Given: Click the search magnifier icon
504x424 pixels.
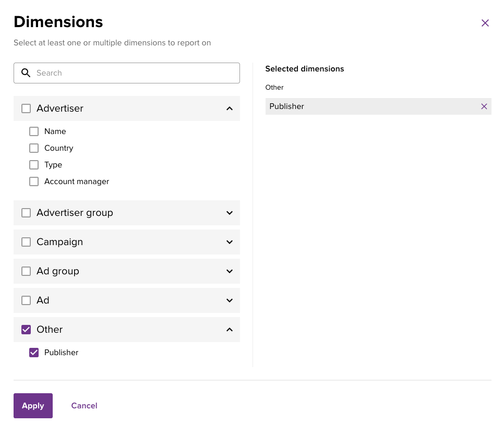Looking at the screenshot, I should click(x=26, y=73).
